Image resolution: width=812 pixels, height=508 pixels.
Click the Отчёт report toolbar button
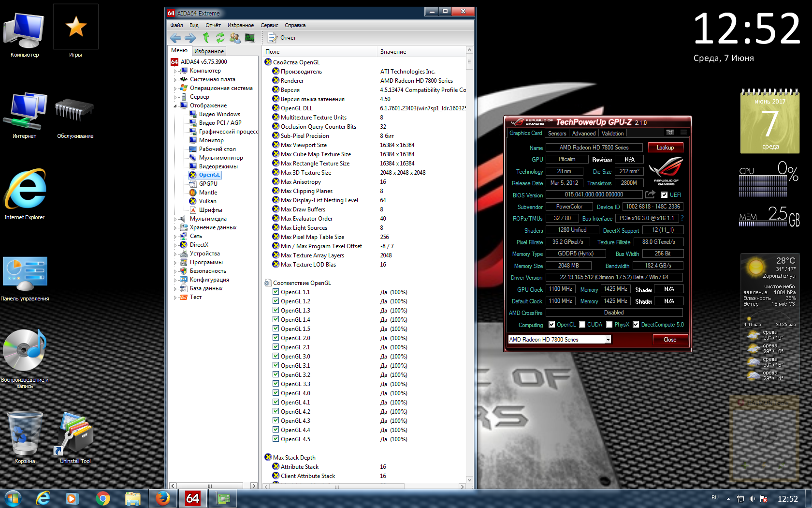click(x=282, y=38)
